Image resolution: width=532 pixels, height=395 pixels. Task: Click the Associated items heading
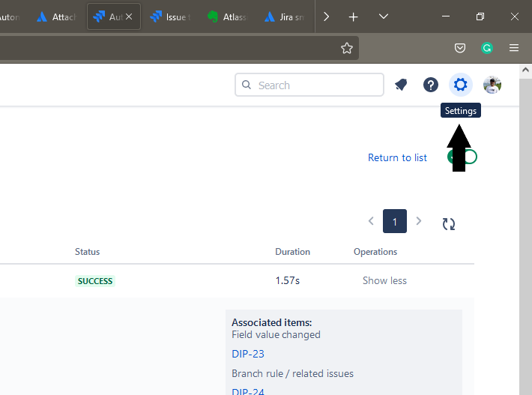(271, 322)
